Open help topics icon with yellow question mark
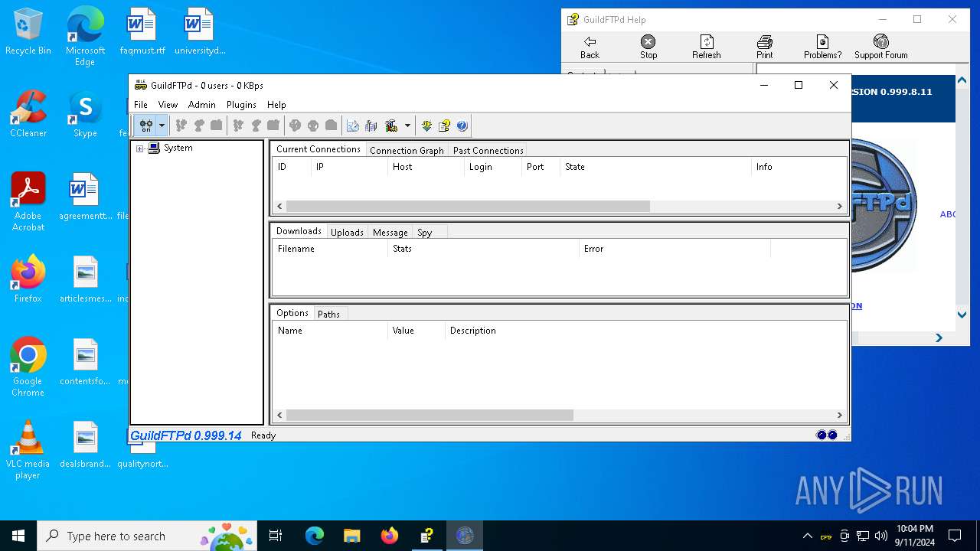 point(444,126)
